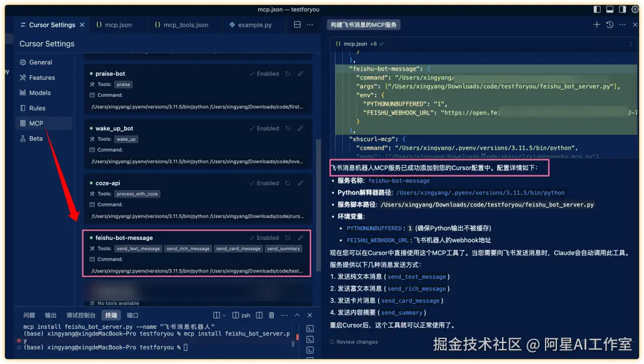Kill terminal with trash icon
Image resolution: width=644 pixels, height=364 pixels.
point(271,315)
